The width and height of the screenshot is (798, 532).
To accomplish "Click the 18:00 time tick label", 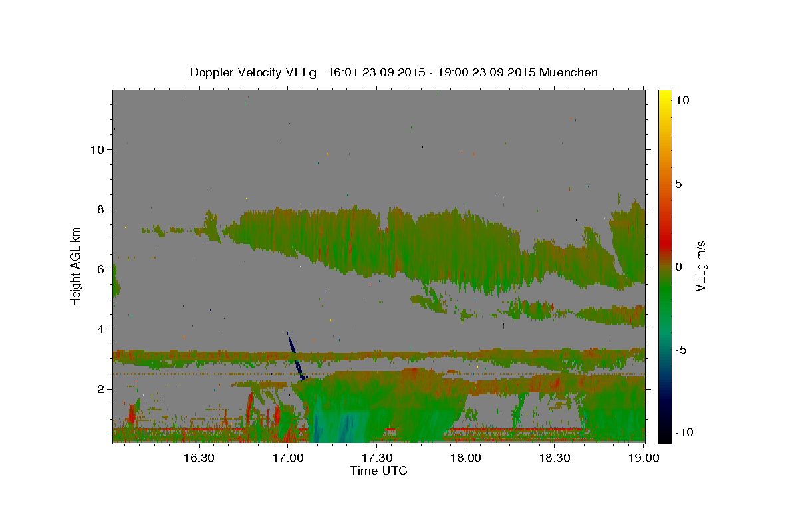I will 465,458.
